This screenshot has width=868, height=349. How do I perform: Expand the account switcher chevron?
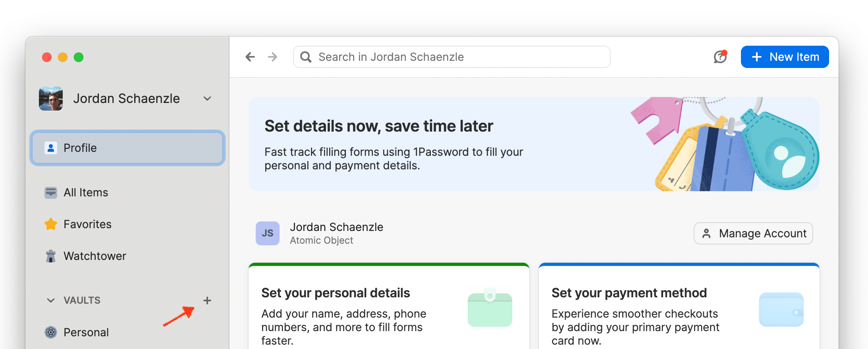(x=207, y=99)
